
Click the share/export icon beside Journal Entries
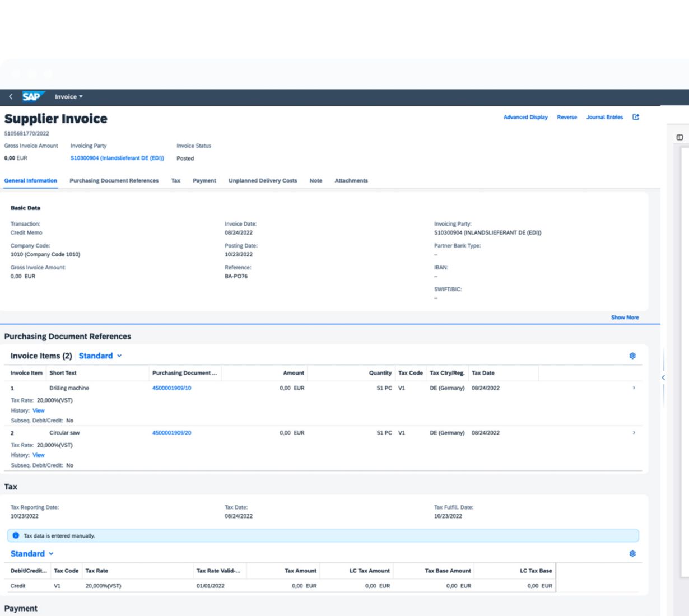pos(636,117)
